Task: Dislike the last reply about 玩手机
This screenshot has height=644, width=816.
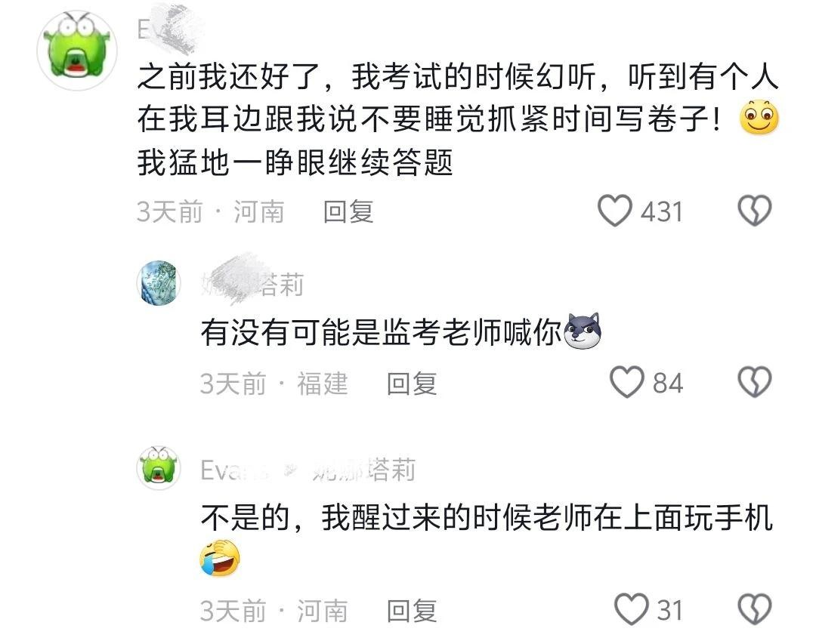Action: coord(755,609)
